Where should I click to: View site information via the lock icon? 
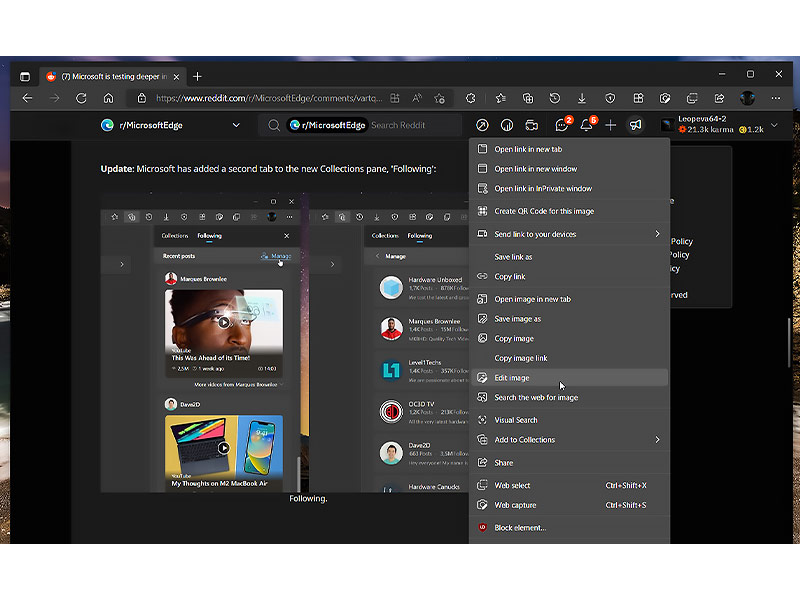[142, 98]
